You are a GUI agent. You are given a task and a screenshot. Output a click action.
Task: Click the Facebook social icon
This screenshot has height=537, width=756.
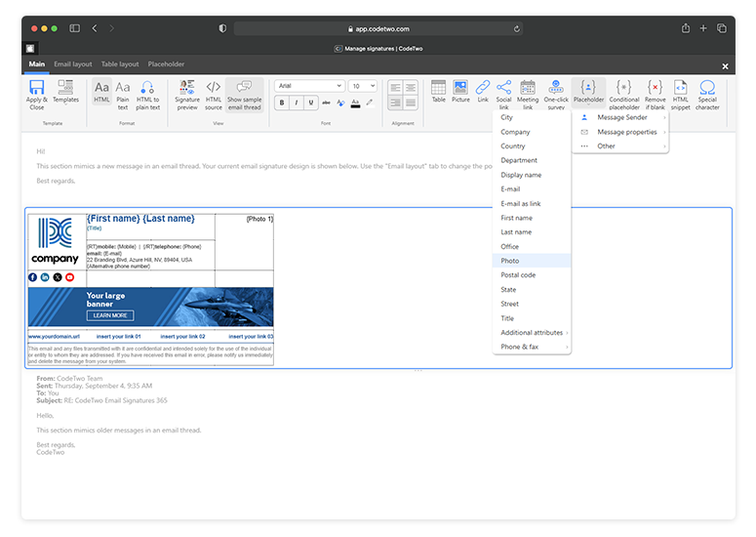[x=33, y=277]
